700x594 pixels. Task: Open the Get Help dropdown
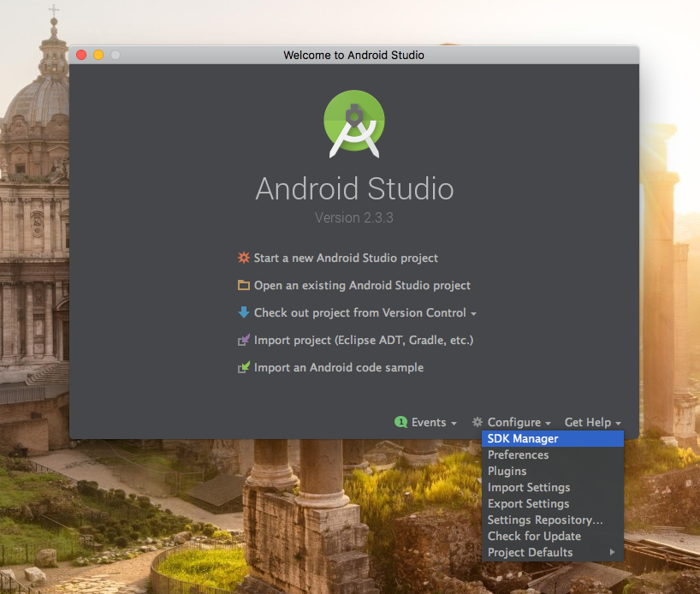[x=593, y=422]
